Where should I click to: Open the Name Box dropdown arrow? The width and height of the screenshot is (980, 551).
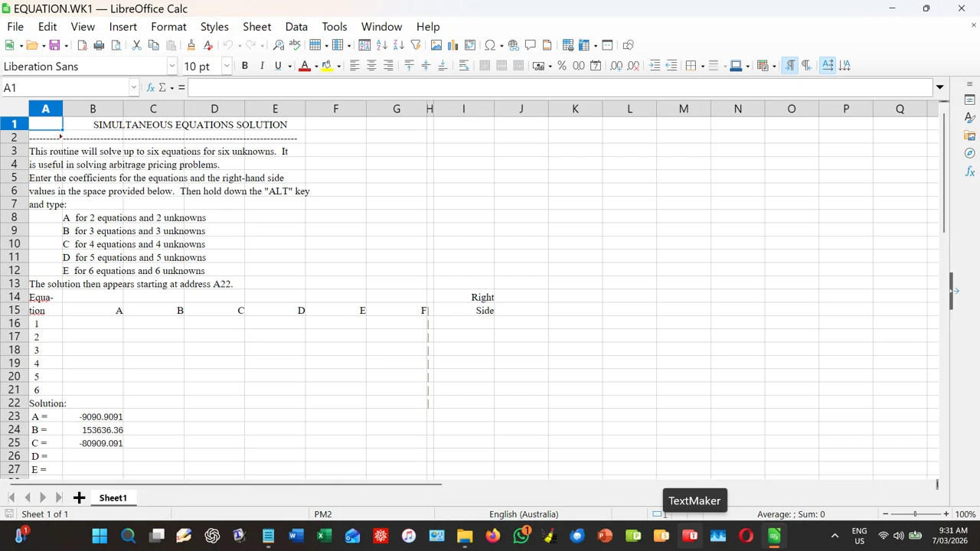(x=134, y=87)
